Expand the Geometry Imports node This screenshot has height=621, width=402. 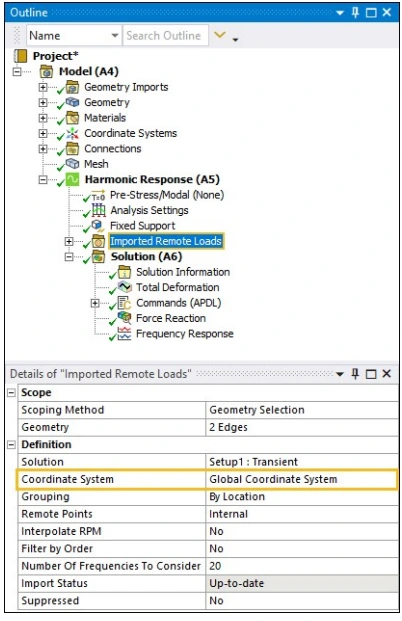pyautogui.click(x=43, y=87)
